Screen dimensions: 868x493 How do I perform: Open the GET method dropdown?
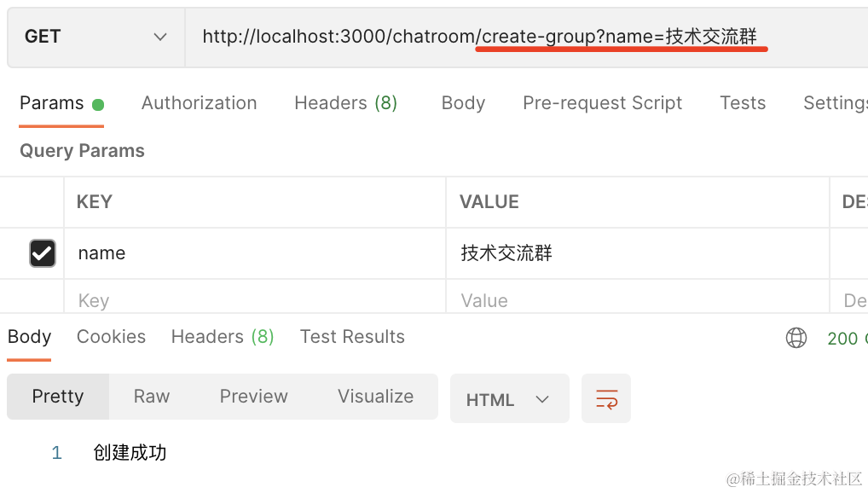[95, 37]
